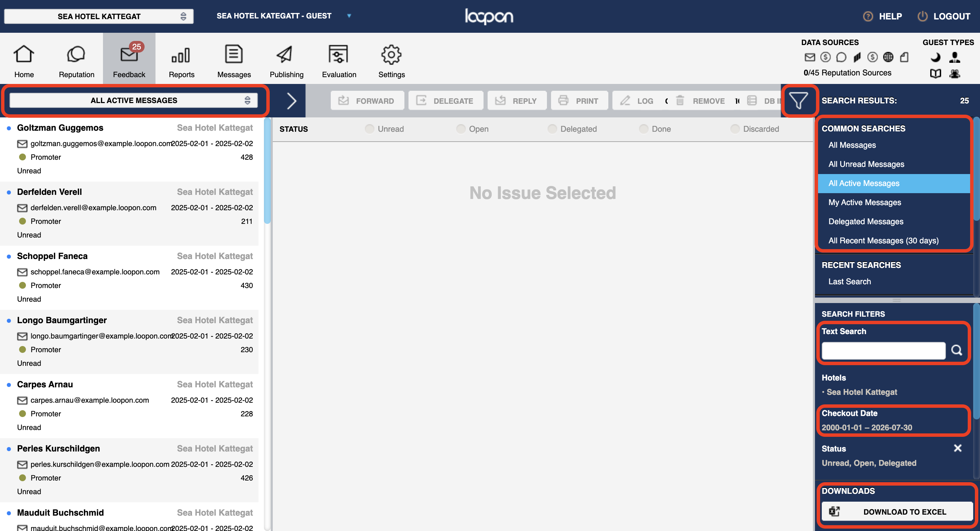Open HELP from the top bar
This screenshot has height=531, width=980.
882,16
